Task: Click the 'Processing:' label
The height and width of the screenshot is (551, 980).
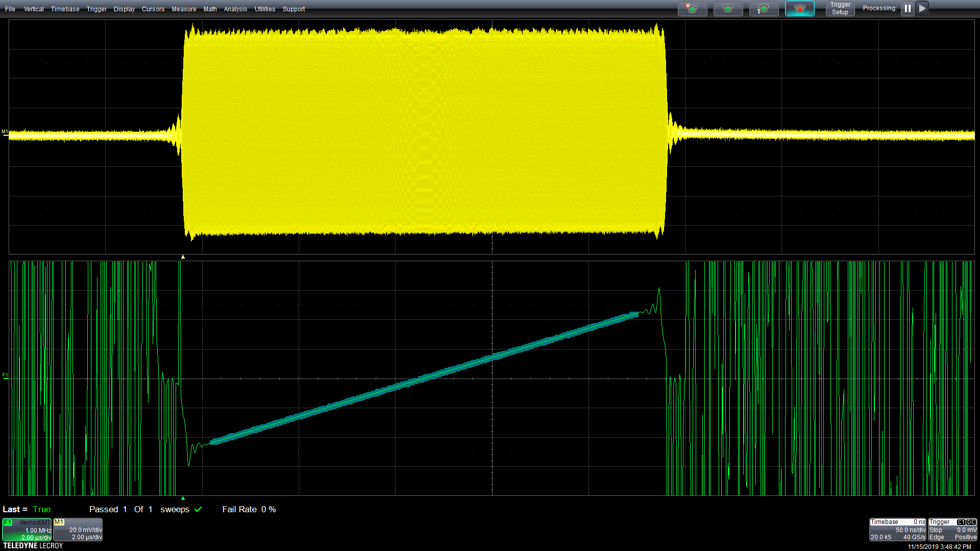Action: tap(879, 8)
